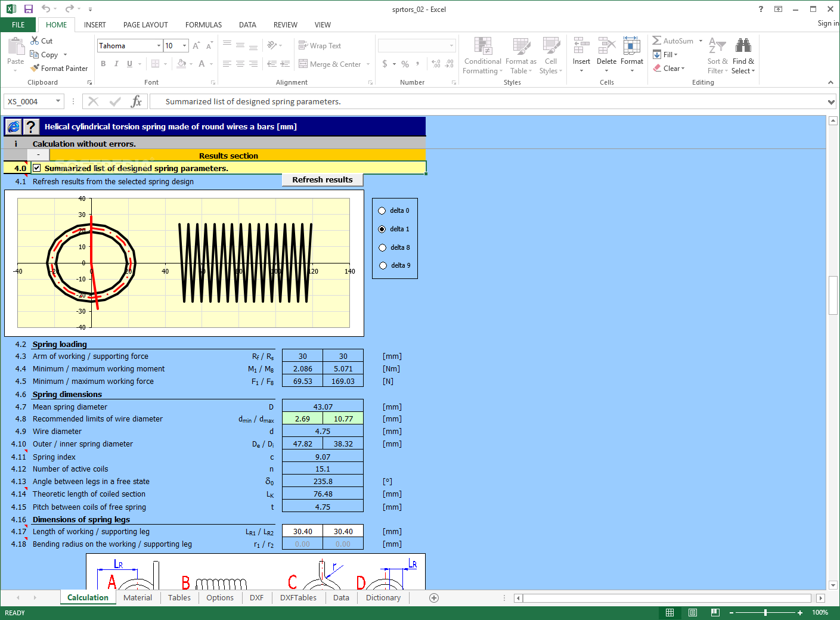840x620 pixels.
Task: Open the Merge & Center dropdown arrow
Action: [x=368, y=64]
